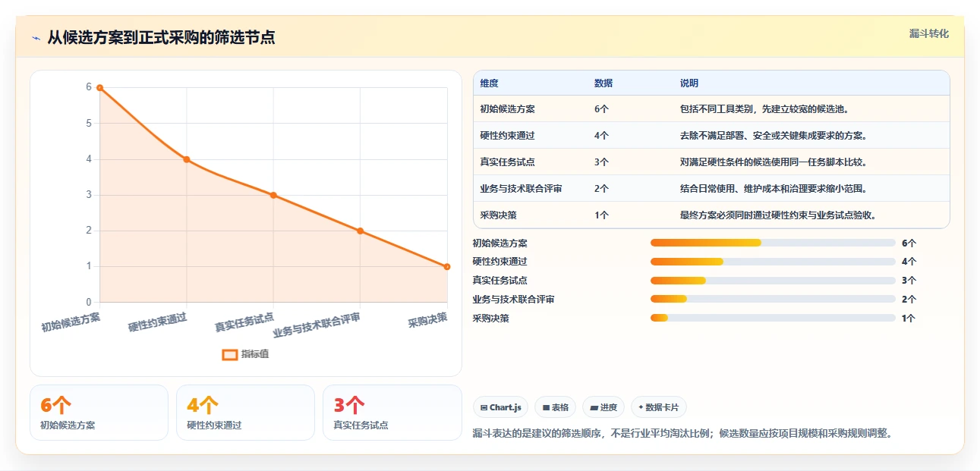Open the 4个 硬性约束通过 data card
Screen dimensions: 980x471
click(x=245, y=413)
